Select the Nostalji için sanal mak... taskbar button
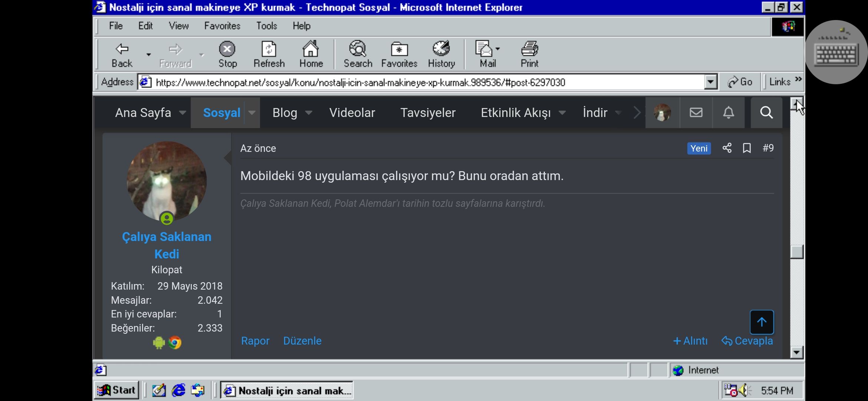This screenshot has height=401, width=868. (287, 391)
